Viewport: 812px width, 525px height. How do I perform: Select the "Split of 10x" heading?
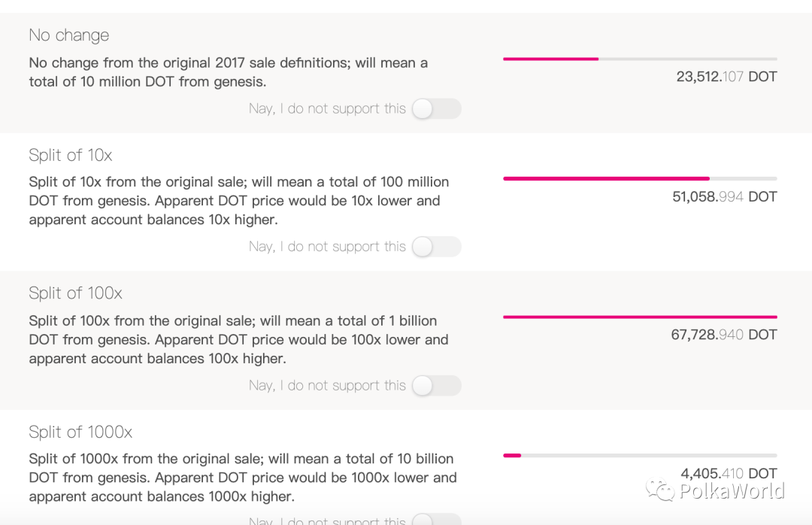coord(71,155)
